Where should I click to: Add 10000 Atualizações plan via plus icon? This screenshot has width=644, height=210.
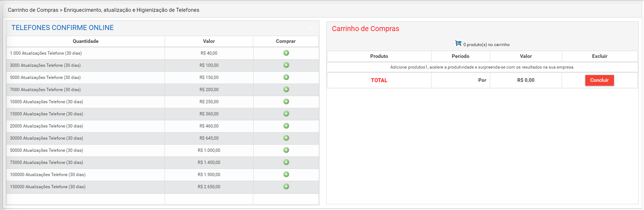click(x=286, y=101)
